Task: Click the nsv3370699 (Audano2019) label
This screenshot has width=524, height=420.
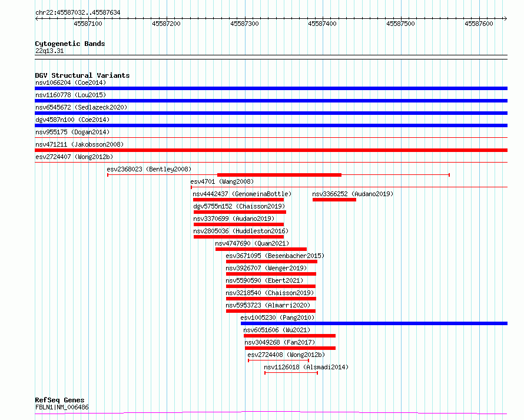Action: 234,219
